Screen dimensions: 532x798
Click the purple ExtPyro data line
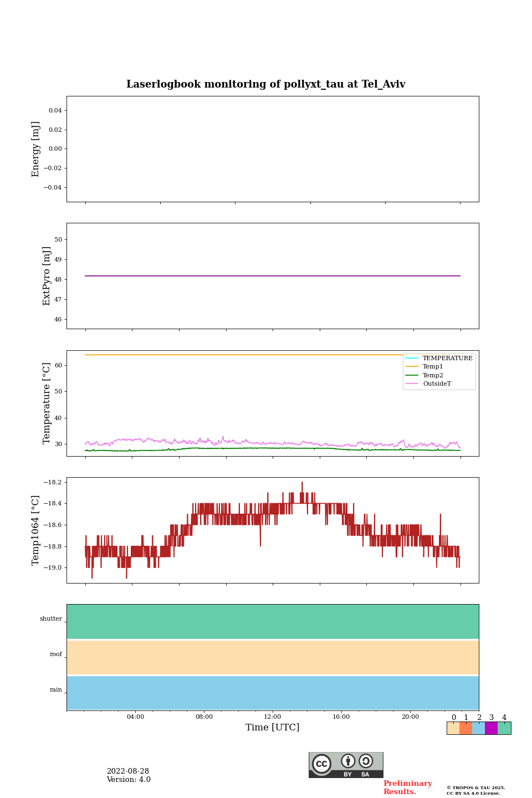click(273, 276)
